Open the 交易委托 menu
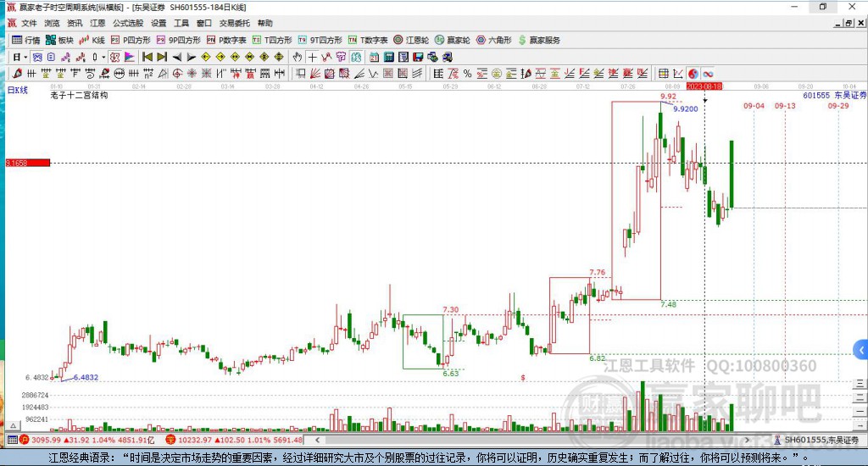 pyautogui.click(x=234, y=23)
